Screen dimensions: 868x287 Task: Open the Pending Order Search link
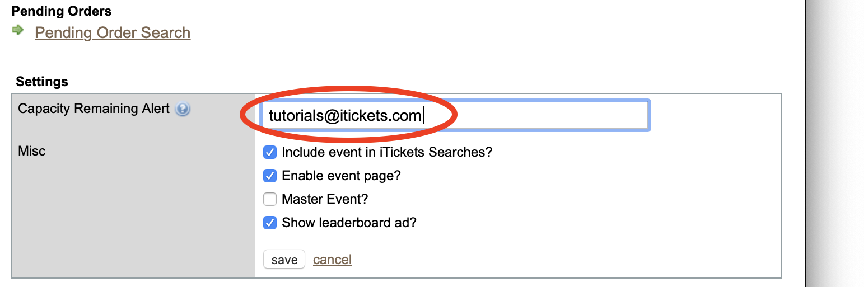(x=113, y=33)
